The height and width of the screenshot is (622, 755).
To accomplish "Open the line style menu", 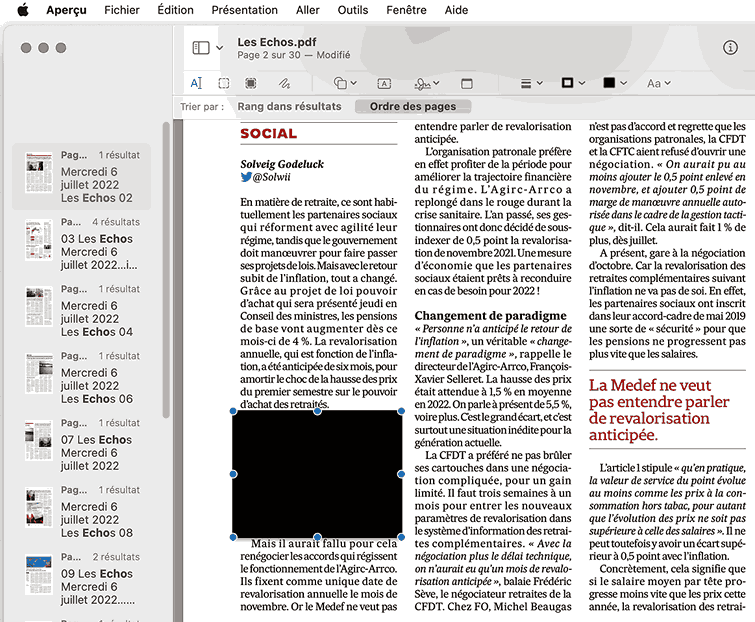I will pyautogui.click(x=526, y=84).
